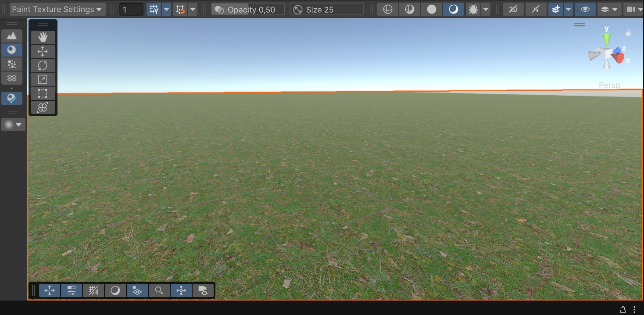
Task: Select the Hand view tool
Action: 43,37
